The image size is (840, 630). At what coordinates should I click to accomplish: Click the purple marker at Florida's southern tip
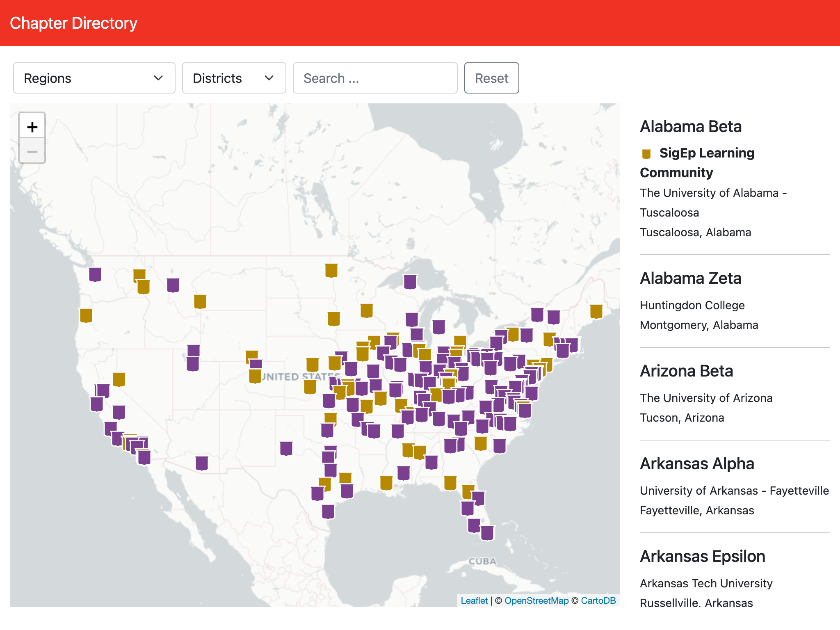click(x=487, y=533)
